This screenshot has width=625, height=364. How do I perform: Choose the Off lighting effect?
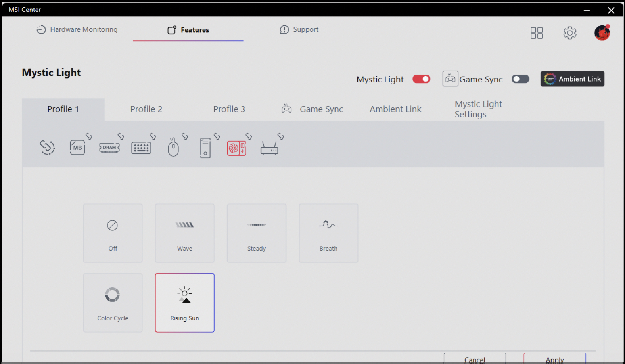113,233
